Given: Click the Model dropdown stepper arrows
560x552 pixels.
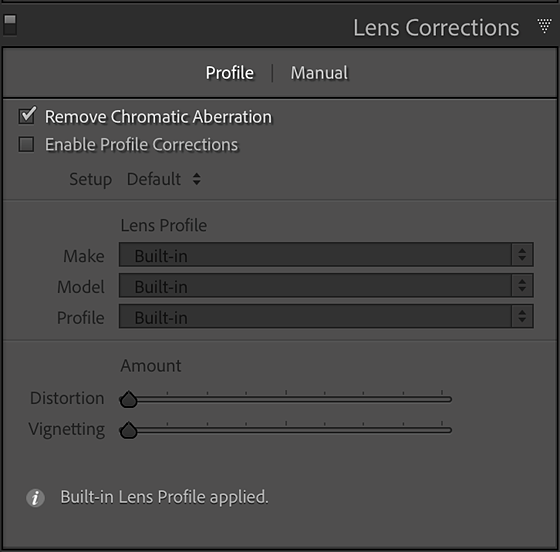Looking at the screenshot, I should pyautogui.click(x=522, y=285).
